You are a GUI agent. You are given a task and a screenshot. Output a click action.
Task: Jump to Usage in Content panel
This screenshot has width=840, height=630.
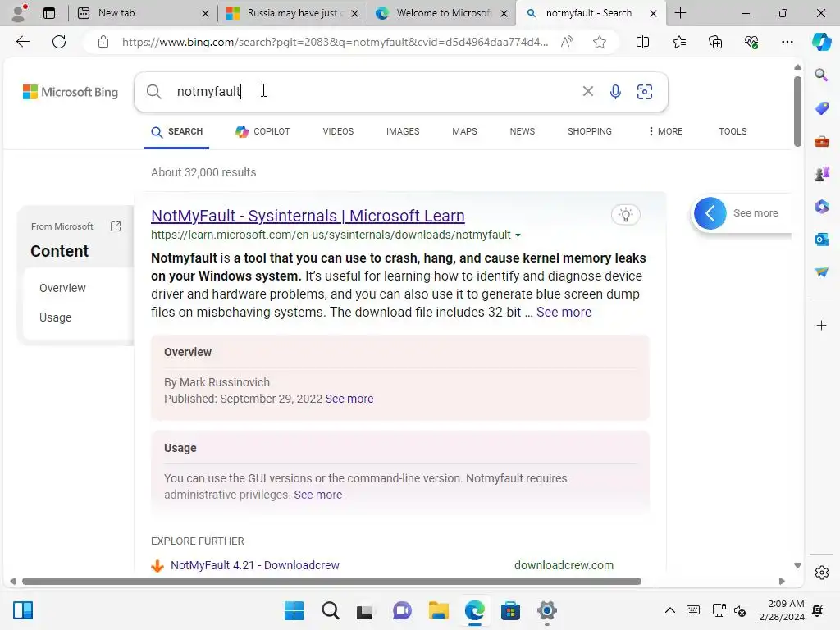(x=55, y=317)
